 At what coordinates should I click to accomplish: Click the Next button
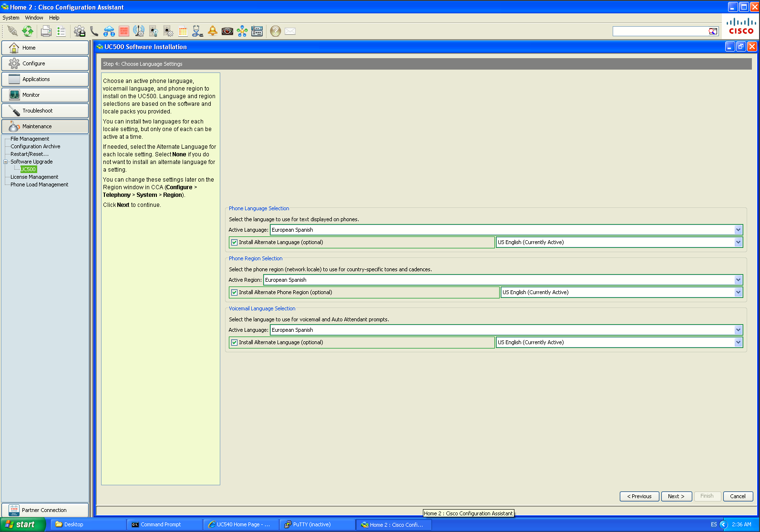coord(676,496)
